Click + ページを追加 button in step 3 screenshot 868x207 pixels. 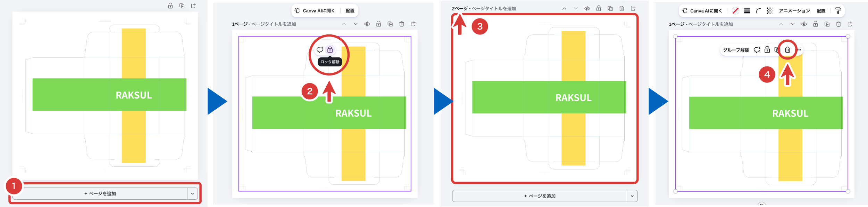click(540, 196)
